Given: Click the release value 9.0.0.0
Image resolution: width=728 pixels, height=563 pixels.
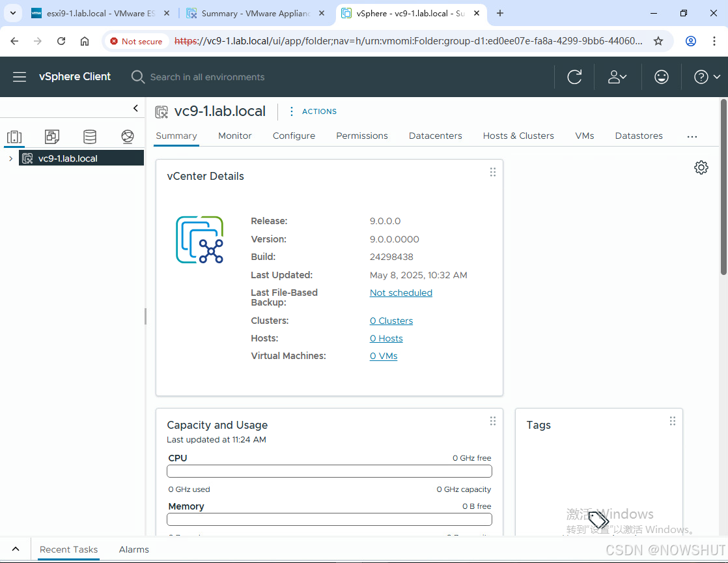Looking at the screenshot, I should point(385,221).
